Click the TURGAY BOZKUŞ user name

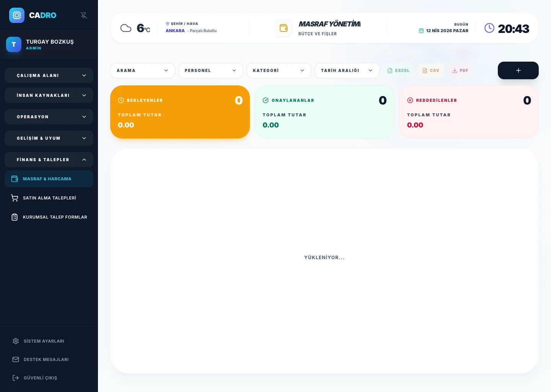[x=50, y=42]
